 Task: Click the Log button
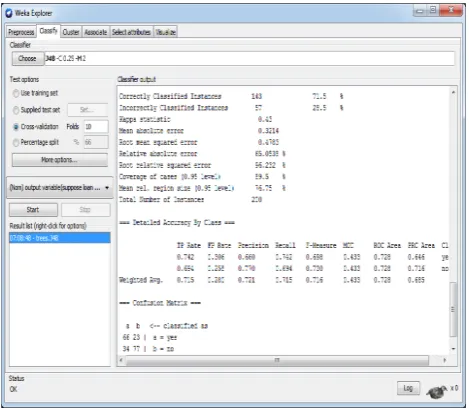pyautogui.click(x=408, y=388)
